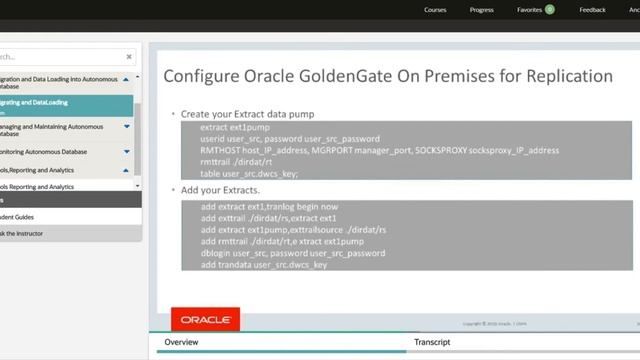
Task: Click 'add extract ext1,tranlog begin now' line
Action: 269,207
